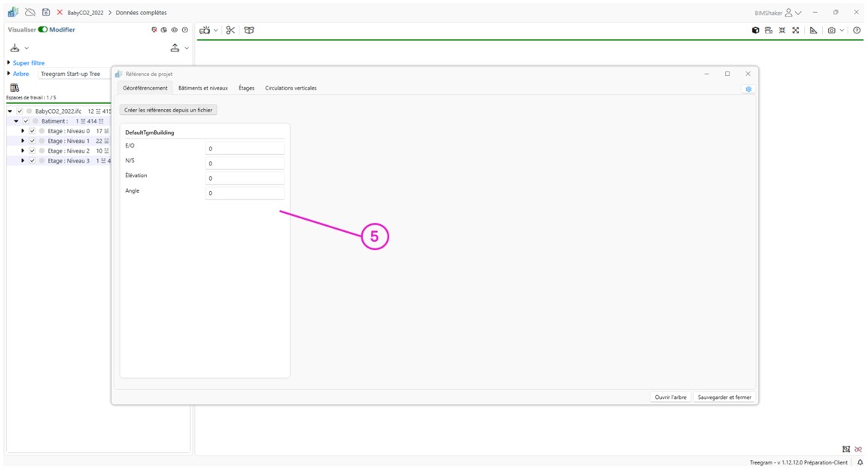The width and height of the screenshot is (868, 469).
Task: Expand the Etage : Niveau 0 tree node
Action: pyautogui.click(x=23, y=131)
